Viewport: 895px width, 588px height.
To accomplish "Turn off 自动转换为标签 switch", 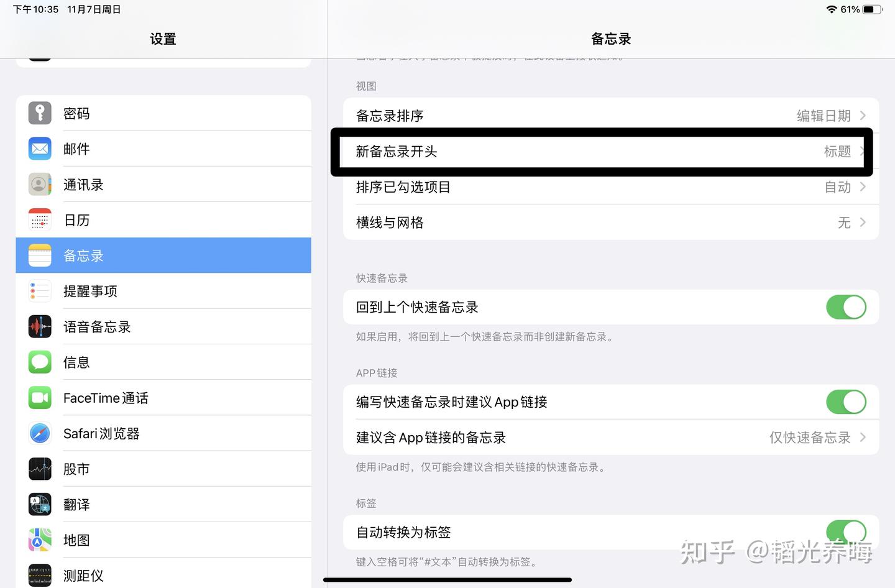I will pyautogui.click(x=846, y=532).
